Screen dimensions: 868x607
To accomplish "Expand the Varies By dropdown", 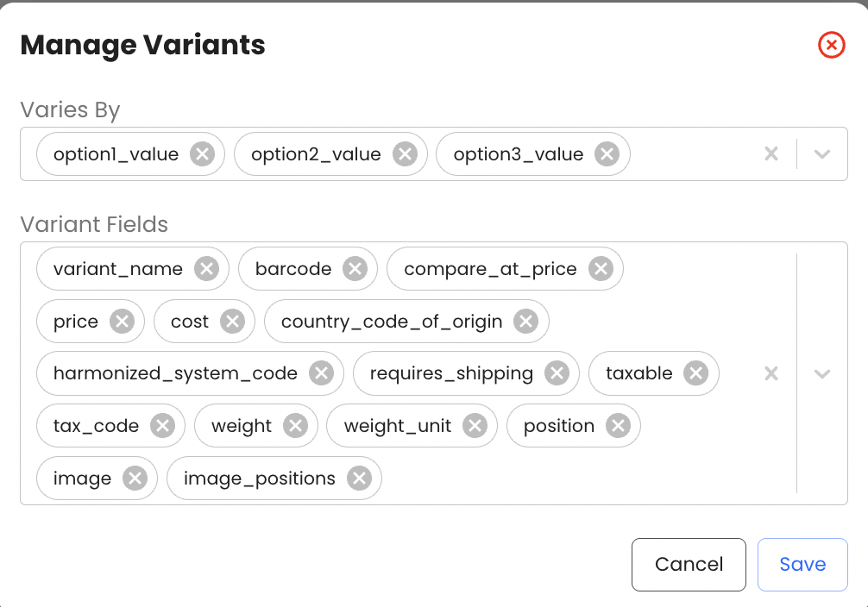I will (822, 154).
